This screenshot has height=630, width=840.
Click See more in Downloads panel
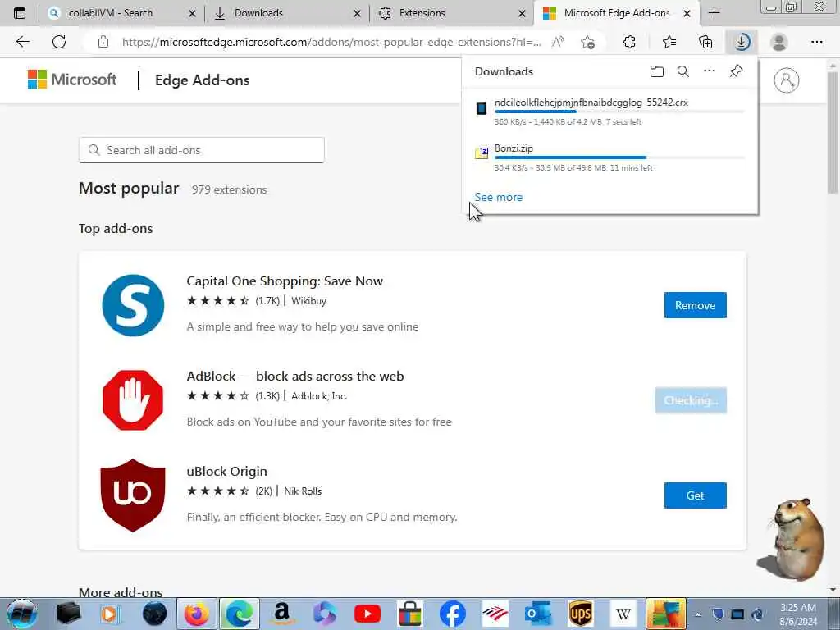pyautogui.click(x=498, y=197)
